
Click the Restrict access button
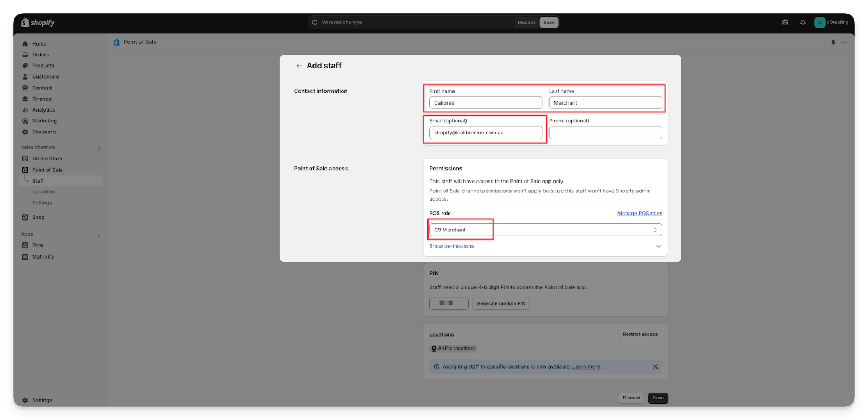click(640, 334)
